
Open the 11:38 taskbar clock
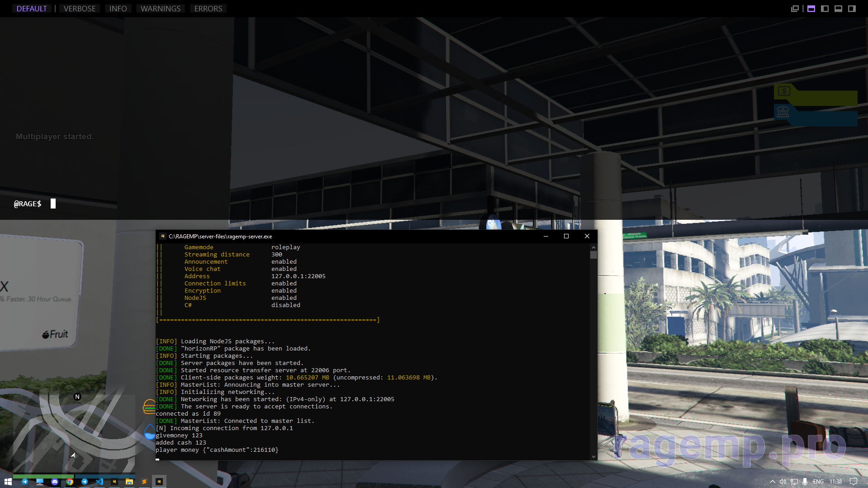pos(835,482)
